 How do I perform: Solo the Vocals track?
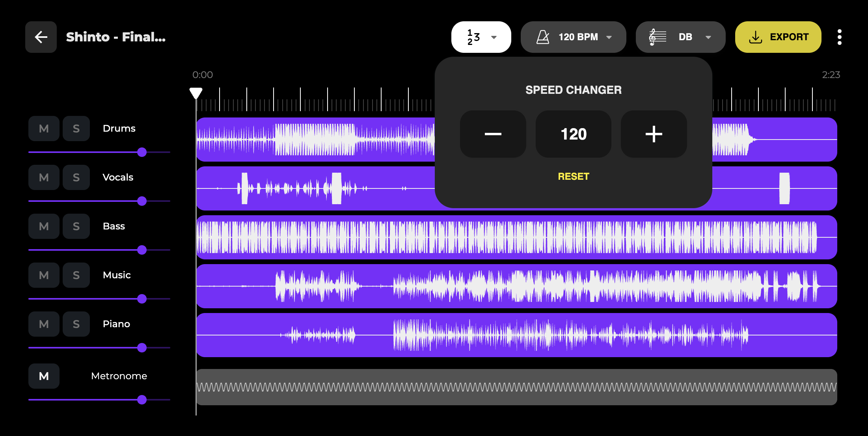[x=76, y=177]
